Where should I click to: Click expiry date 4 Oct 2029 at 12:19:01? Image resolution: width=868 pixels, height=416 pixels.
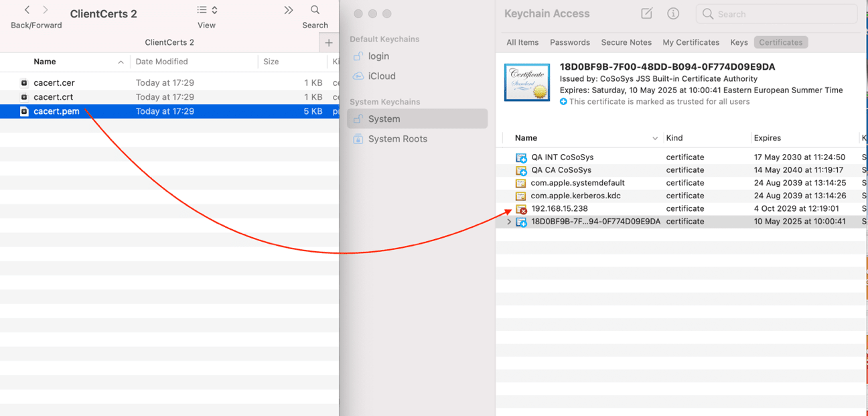pos(796,208)
